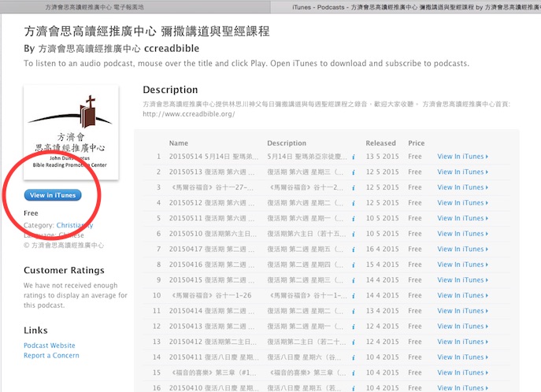This screenshot has height=392, width=541.
Task: Click the info icon in row 3
Action: pyautogui.click(x=354, y=188)
